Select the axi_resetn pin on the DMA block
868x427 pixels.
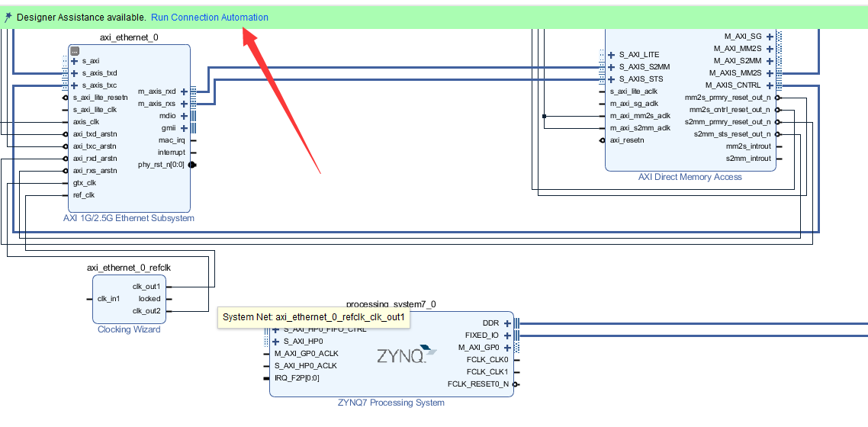point(627,140)
